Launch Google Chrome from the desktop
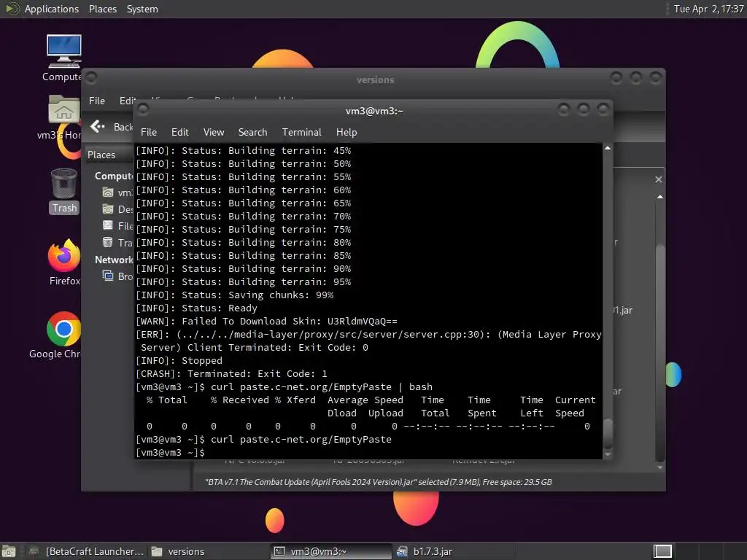747x560 pixels. pos(64,329)
